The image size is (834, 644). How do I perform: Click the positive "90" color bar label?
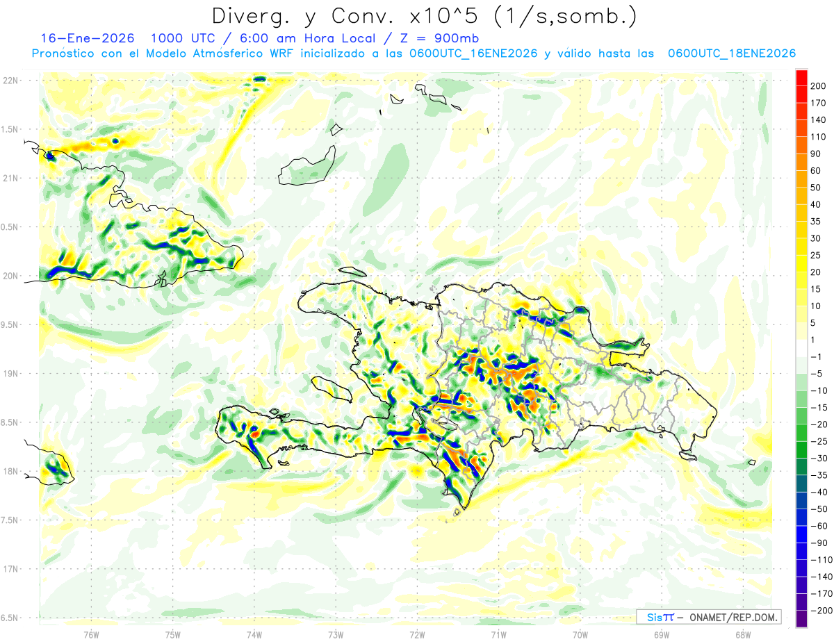click(x=817, y=154)
